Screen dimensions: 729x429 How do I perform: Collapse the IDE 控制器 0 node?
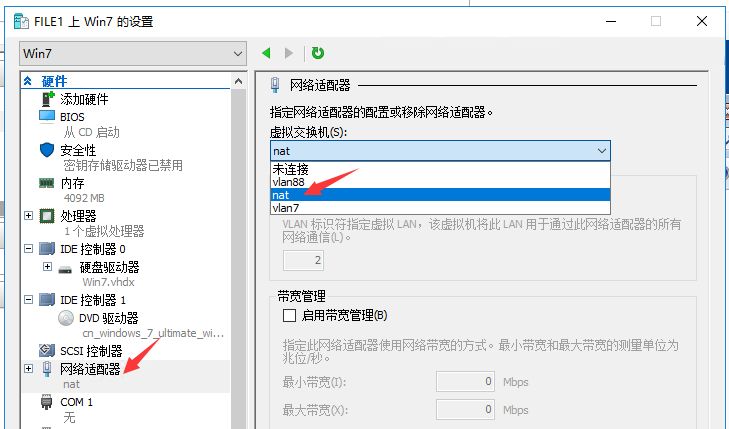(x=28, y=249)
